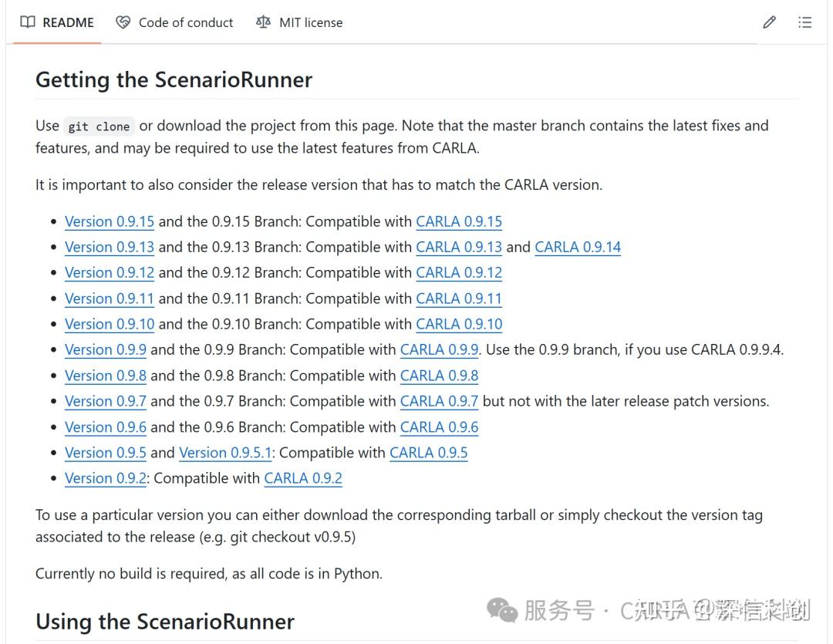Click the Getting the ScenarioRunner heading
This screenshot has height=644, width=833.
174,80
